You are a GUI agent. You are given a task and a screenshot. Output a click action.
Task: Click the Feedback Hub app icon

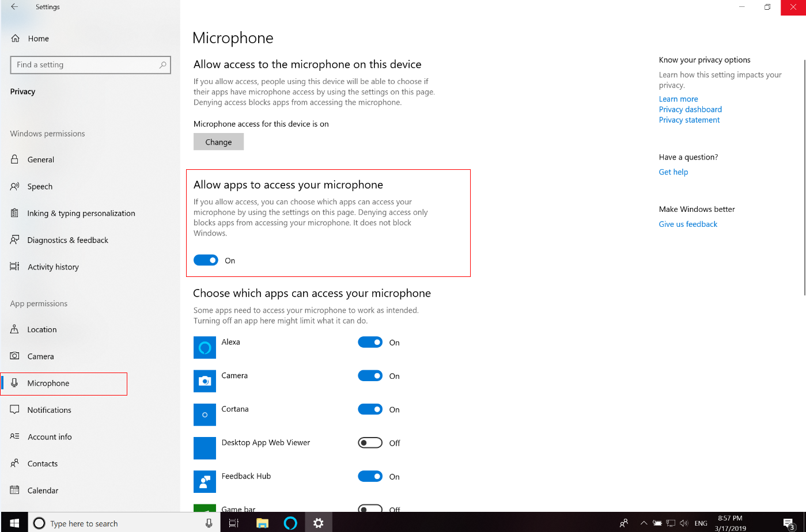click(x=205, y=482)
